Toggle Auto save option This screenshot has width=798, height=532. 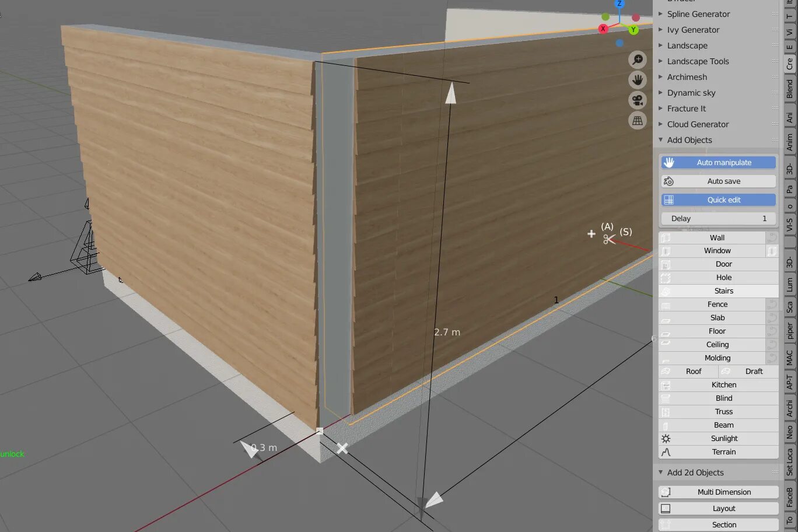[x=719, y=181]
